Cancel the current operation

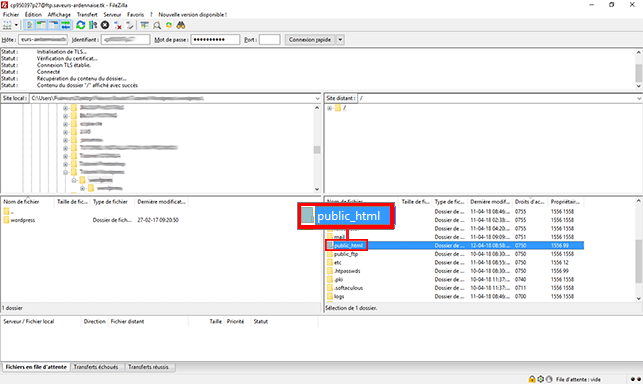[105, 25]
